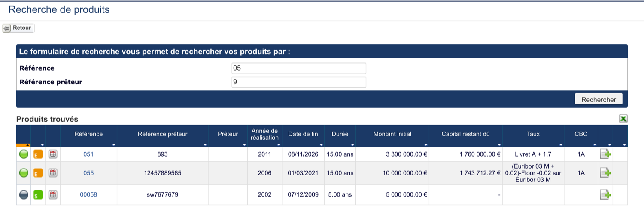Click Durée column header
The image size is (644, 212).
[x=340, y=134]
